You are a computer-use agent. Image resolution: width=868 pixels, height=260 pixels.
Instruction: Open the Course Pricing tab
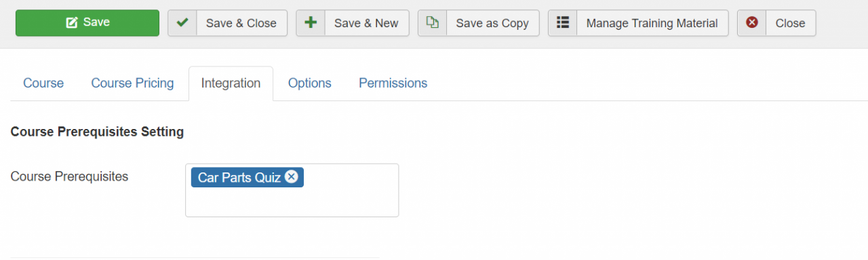pos(132,83)
